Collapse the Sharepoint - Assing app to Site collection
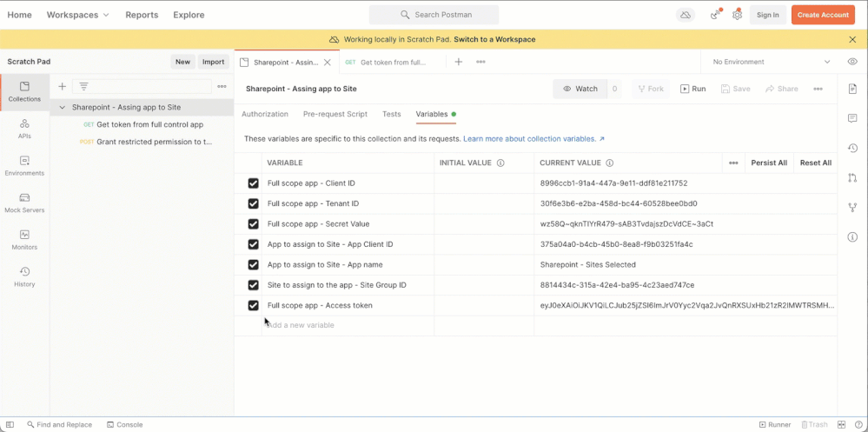Screen dimensions: 868x432 click(62, 108)
